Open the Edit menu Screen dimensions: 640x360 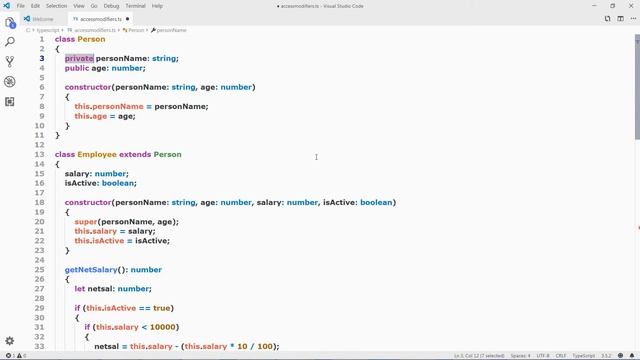[36, 6]
